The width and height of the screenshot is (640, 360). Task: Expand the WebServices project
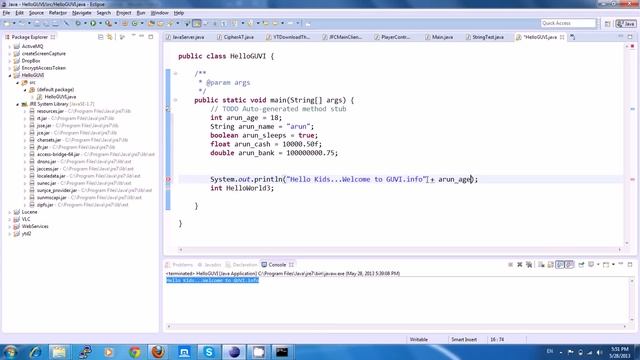click(x=10, y=227)
